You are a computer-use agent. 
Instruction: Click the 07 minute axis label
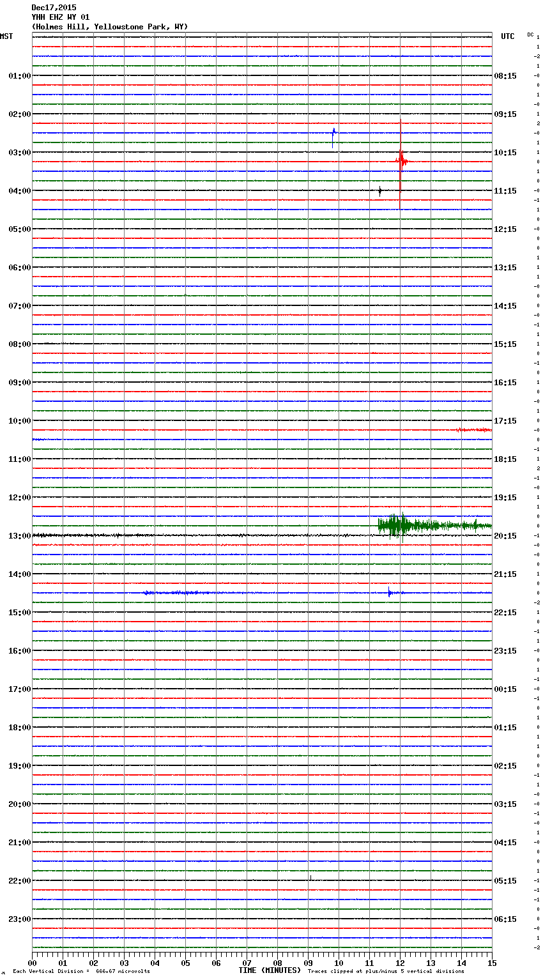click(247, 963)
